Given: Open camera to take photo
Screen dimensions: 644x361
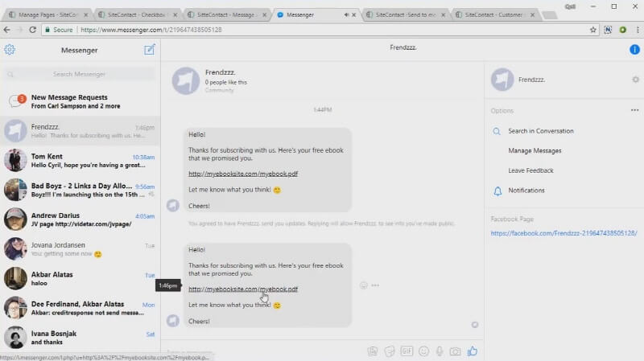Looking at the screenshot, I should 455,351.
